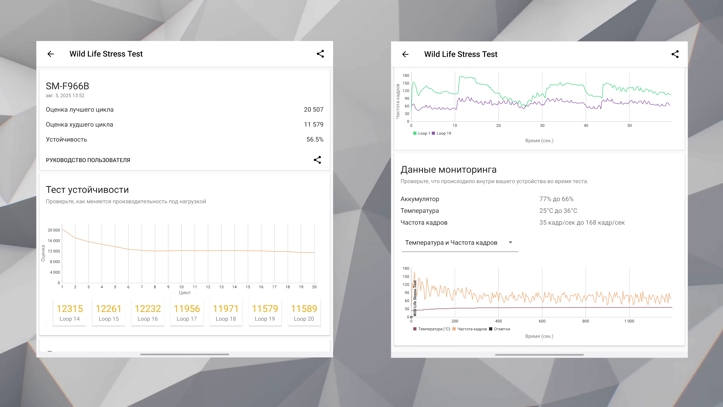The width and height of the screenshot is (723, 407).
Task: Go back using the arrow in the left Wild Life Stress Test window
Action: 51,54
